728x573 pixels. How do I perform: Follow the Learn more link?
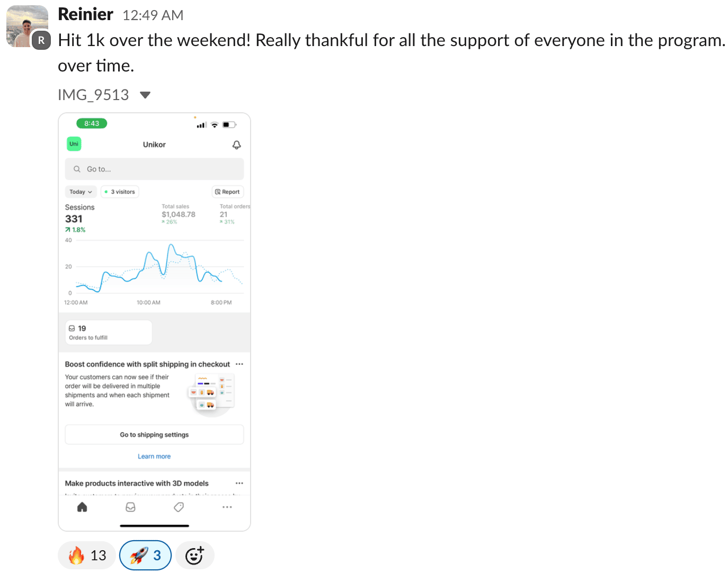coord(154,456)
